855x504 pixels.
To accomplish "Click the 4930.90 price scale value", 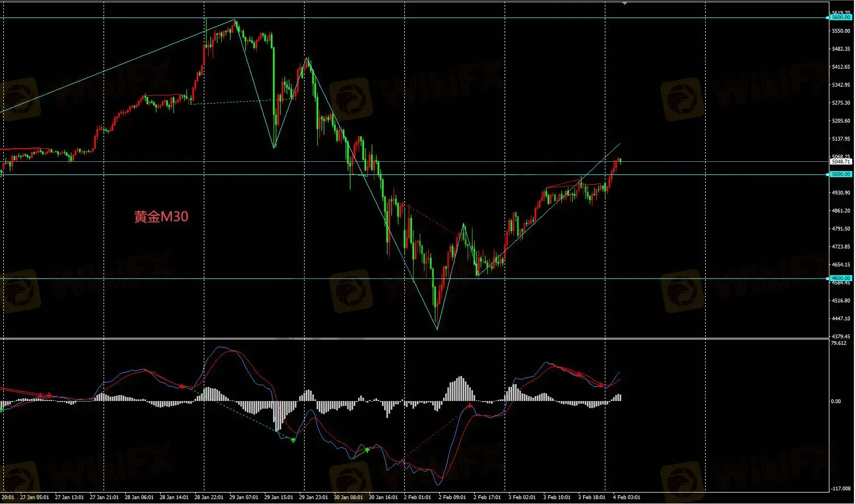I will click(841, 193).
